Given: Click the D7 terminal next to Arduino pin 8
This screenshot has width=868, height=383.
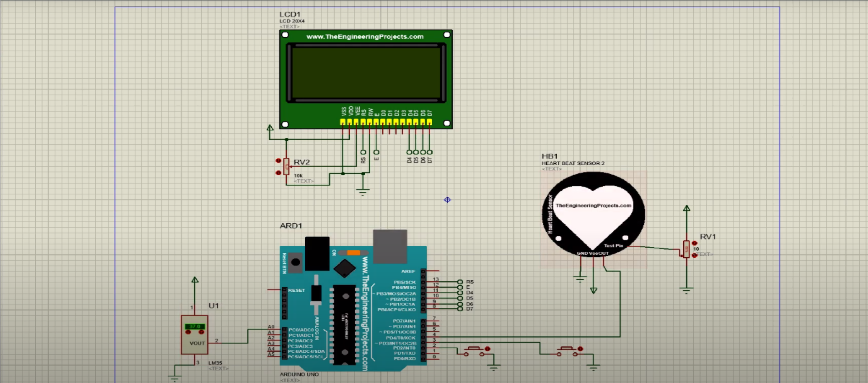Looking at the screenshot, I should (x=460, y=309).
